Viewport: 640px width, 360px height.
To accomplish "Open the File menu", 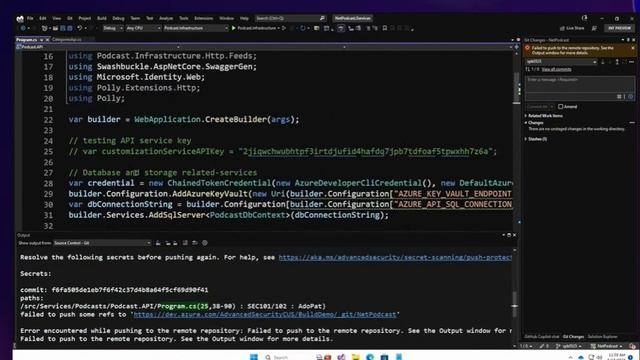I will click(x=30, y=18).
